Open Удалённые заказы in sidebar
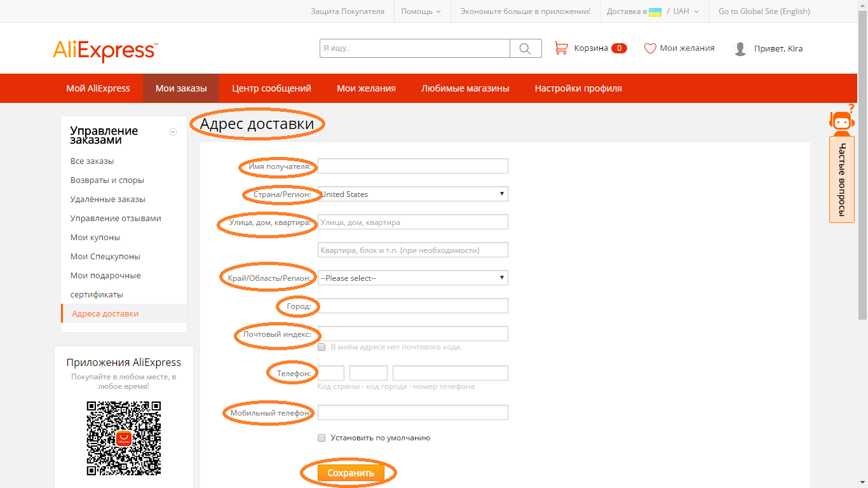868x488 pixels. click(x=108, y=200)
